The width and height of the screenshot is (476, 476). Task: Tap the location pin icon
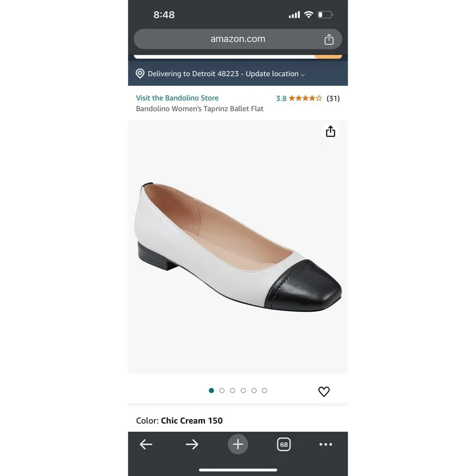point(140,73)
